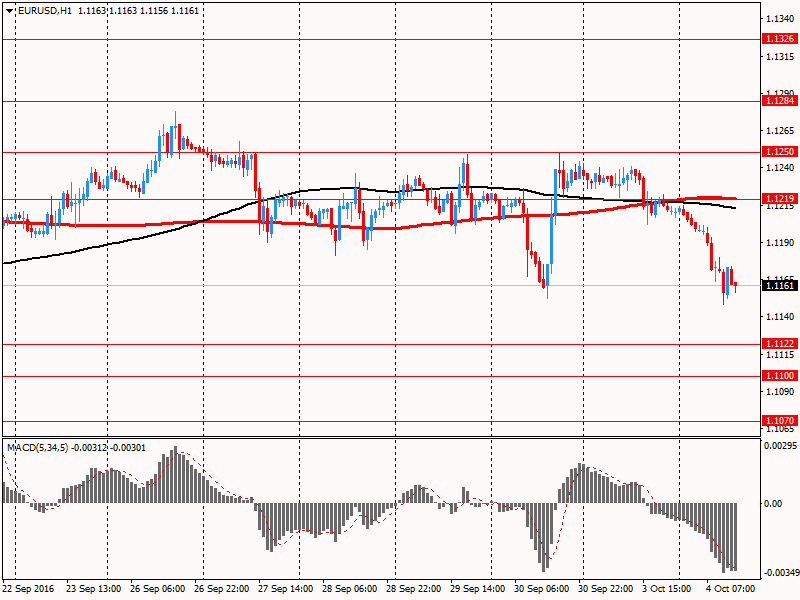Click the 27 Sep 14:00 time axis label
800x600 pixels.
[x=286, y=588]
